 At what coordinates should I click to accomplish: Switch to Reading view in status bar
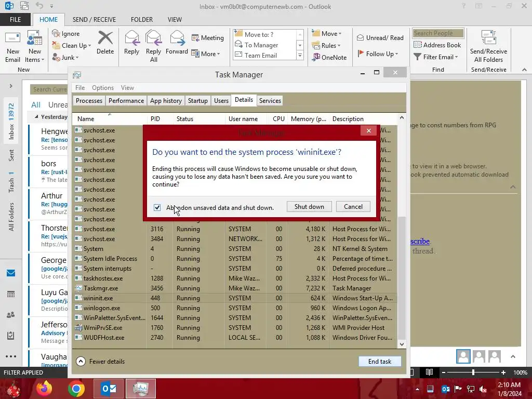429,372
